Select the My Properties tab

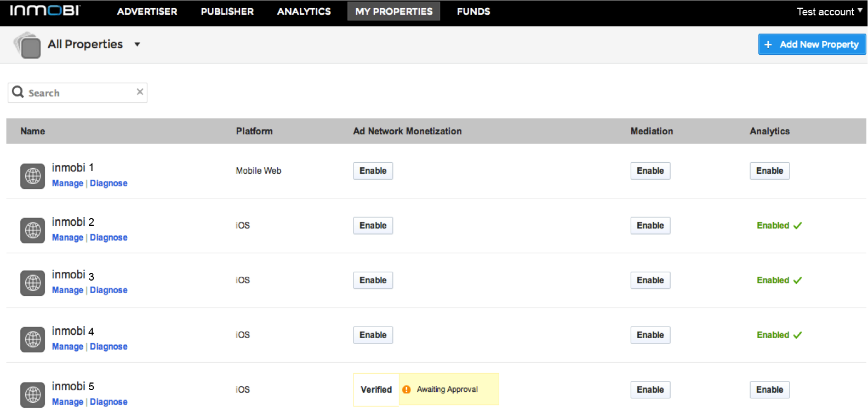(393, 11)
